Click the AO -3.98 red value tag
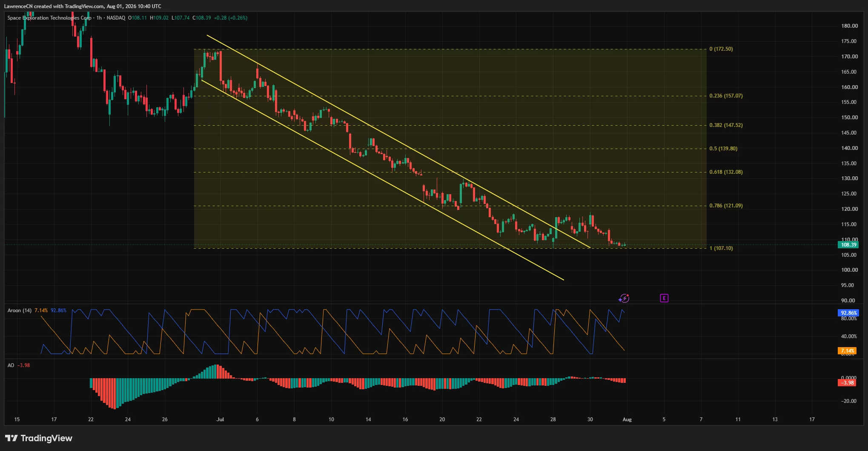 [847, 383]
